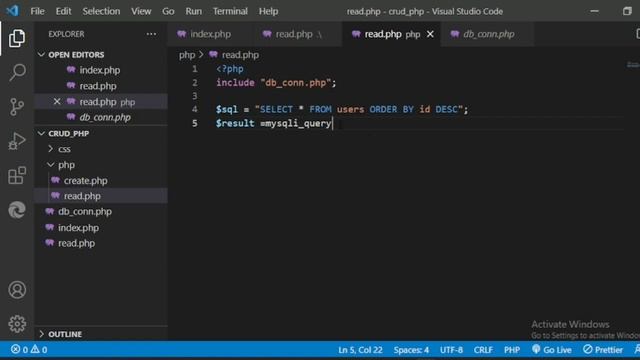Switch to the db_conn.php tab

487,34
